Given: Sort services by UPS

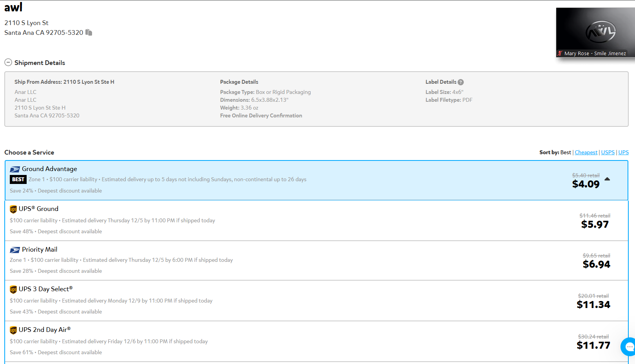Looking at the screenshot, I should coord(624,152).
